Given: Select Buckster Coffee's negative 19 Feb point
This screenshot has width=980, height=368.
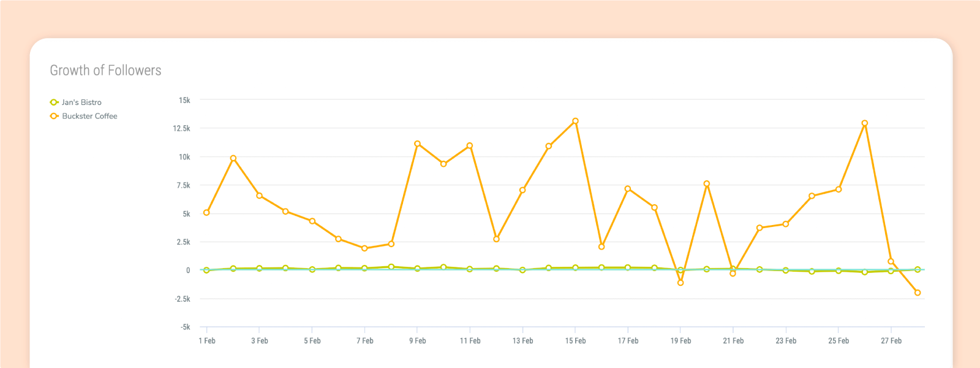Looking at the screenshot, I should 680,283.
